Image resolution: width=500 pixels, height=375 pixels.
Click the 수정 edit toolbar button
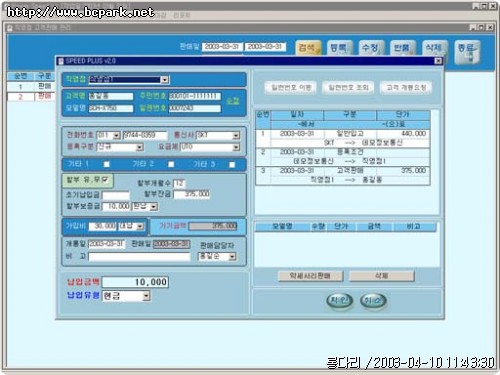pyautogui.click(x=371, y=48)
